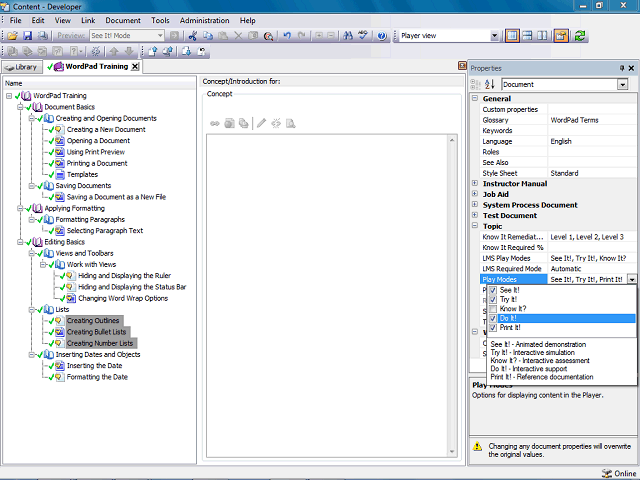The height and width of the screenshot is (480, 640).
Task: Click the move up arrow icon
Action: (114, 51)
